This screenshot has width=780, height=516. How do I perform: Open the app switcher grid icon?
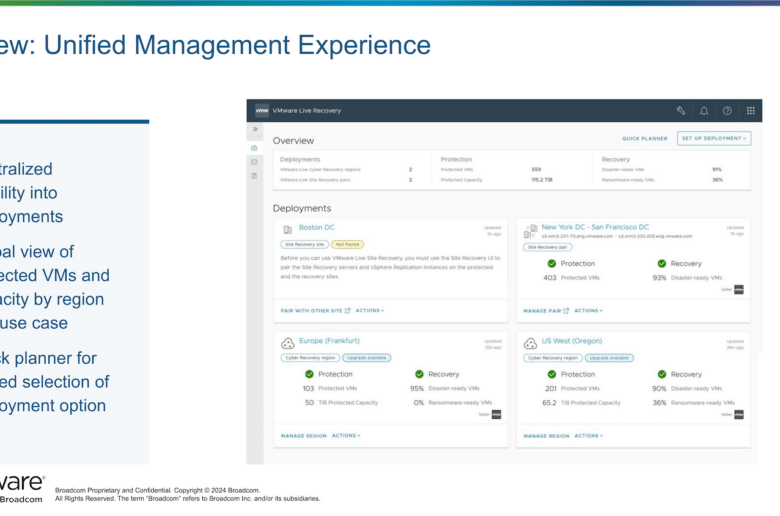[751, 110]
